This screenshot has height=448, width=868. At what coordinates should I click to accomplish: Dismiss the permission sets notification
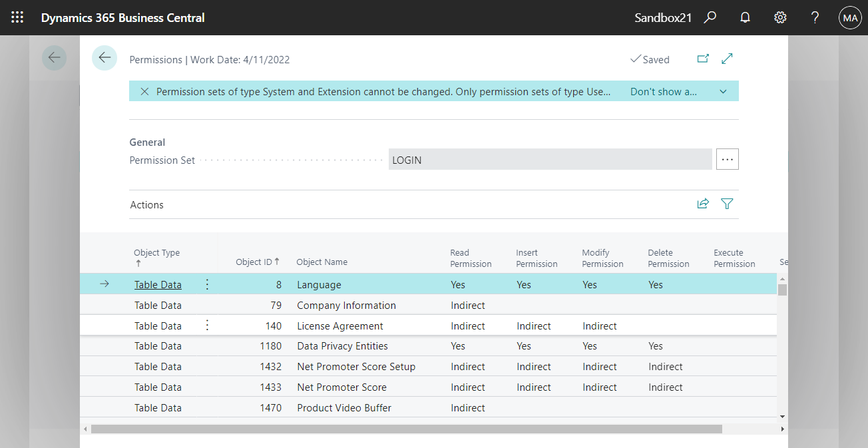pyautogui.click(x=144, y=92)
